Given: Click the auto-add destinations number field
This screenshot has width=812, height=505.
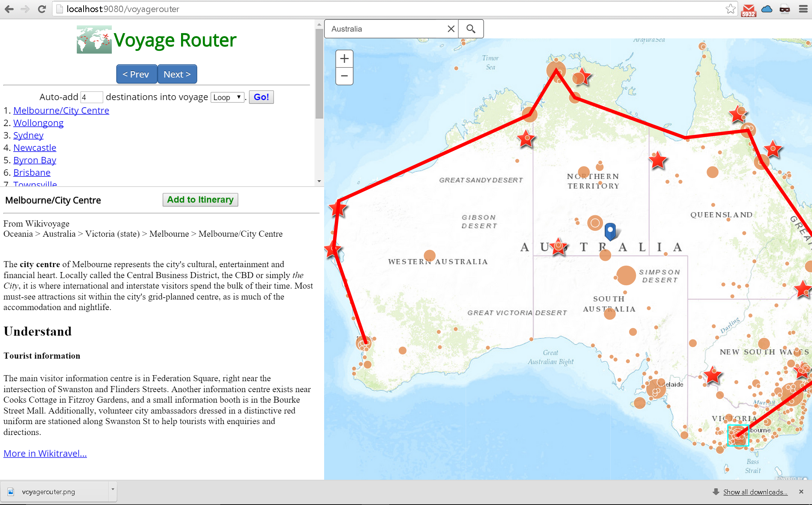Looking at the screenshot, I should (91, 97).
